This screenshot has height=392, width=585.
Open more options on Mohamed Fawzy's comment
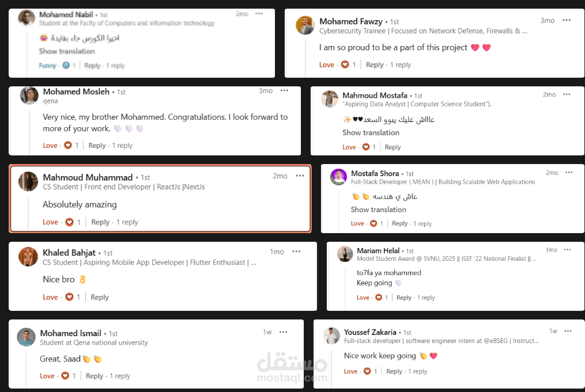pyautogui.click(x=567, y=21)
